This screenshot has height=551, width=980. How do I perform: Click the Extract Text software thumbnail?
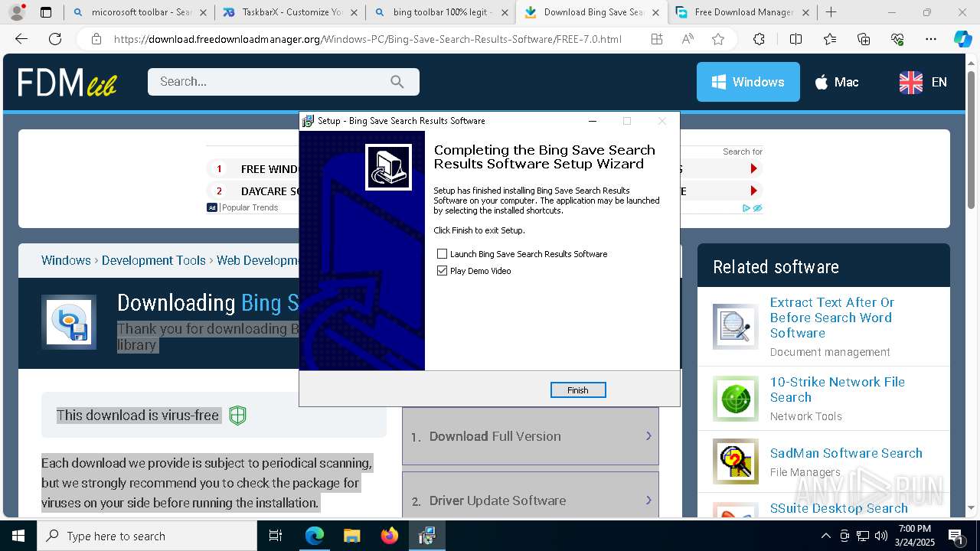click(736, 327)
